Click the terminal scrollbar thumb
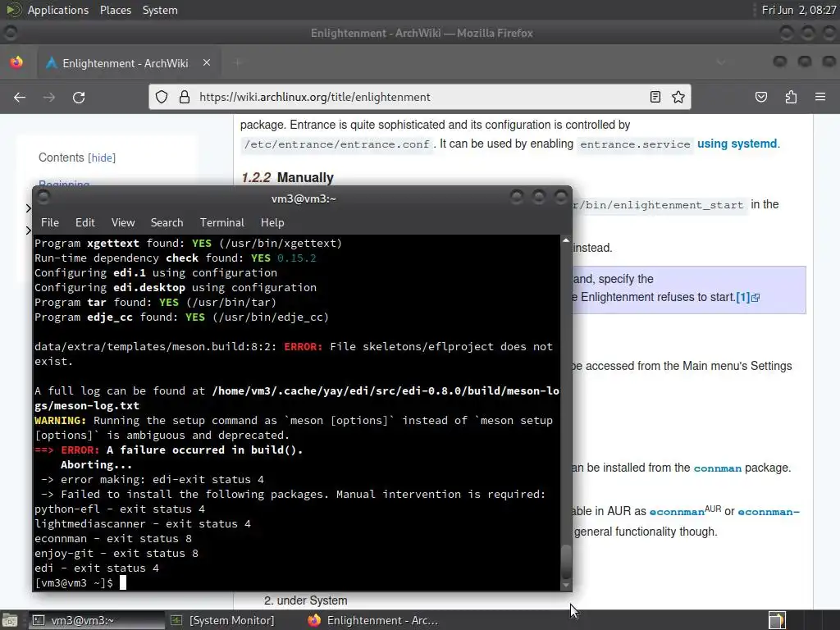 point(566,560)
